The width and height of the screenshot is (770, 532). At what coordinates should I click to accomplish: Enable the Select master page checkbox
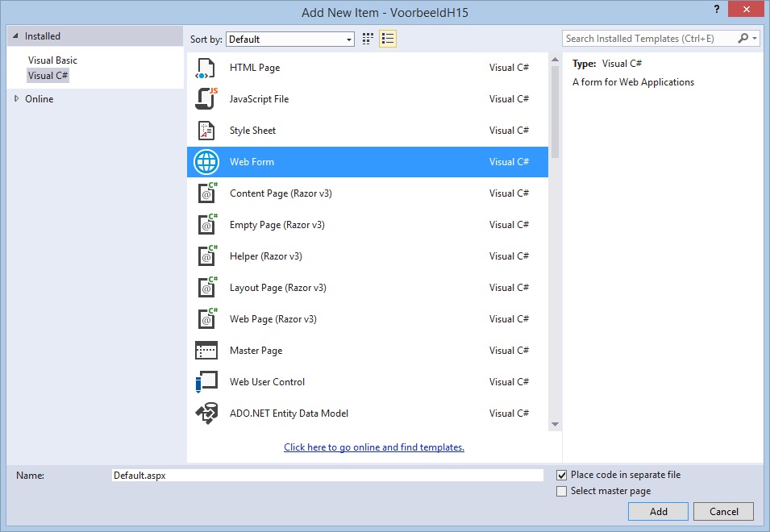click(561, 491)
